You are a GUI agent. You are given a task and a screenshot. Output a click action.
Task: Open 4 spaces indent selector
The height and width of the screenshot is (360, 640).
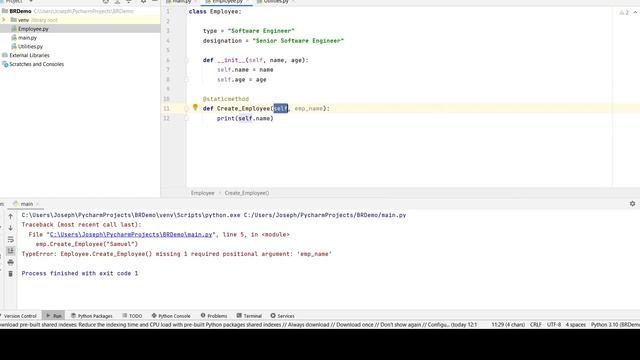[x=576, y=325]
